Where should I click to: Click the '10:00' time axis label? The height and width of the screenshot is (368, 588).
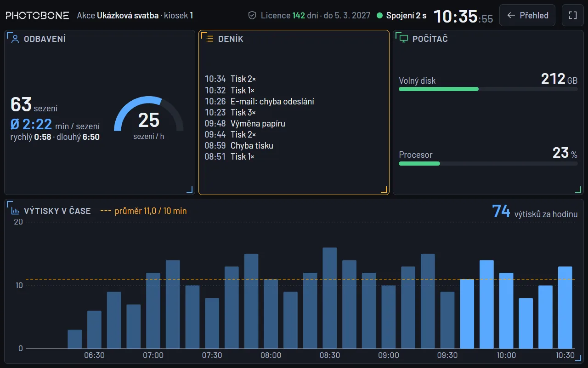coord(506,355)
